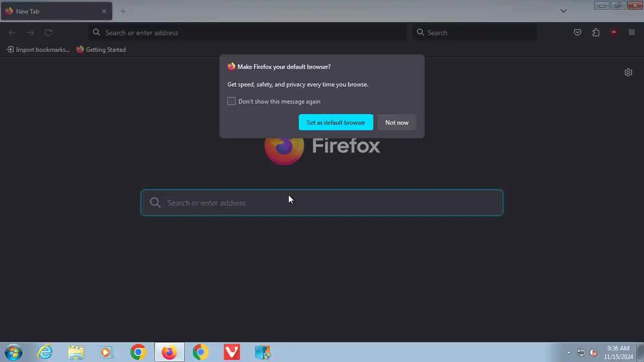Open Windows Explorer folder on taskbar
The image size is (644, 362).
[x=76, y=352]
